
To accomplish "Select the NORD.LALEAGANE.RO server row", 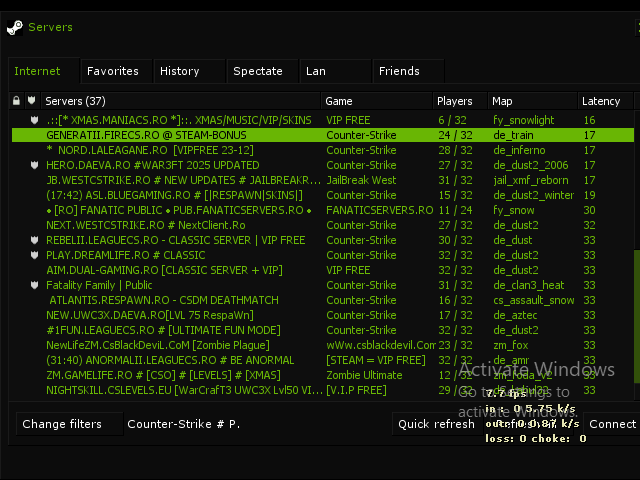I will [322, 150].
